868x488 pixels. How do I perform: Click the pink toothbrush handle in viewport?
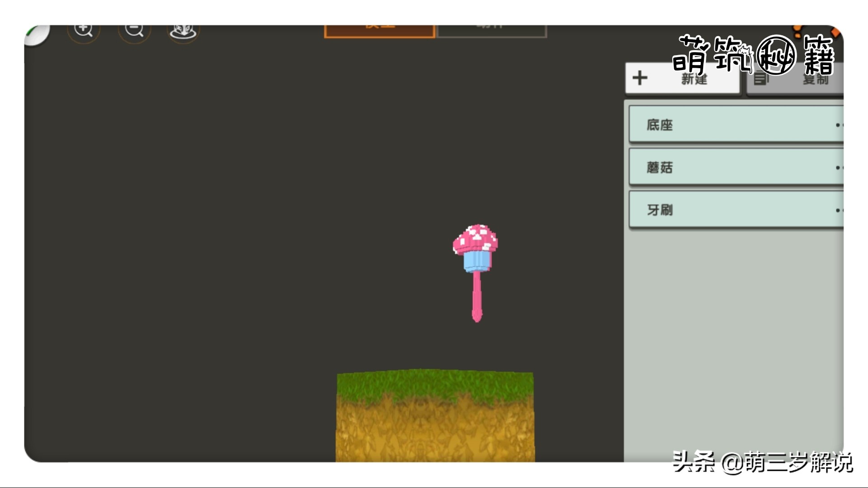pos(477,296)
